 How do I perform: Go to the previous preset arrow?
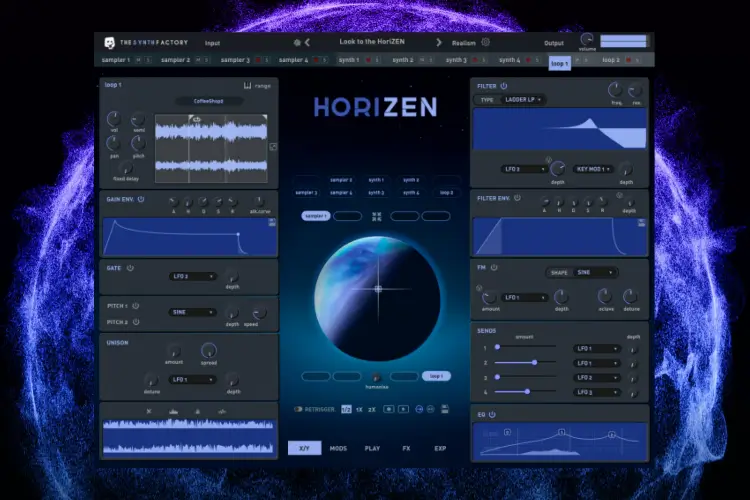(308, 43)
